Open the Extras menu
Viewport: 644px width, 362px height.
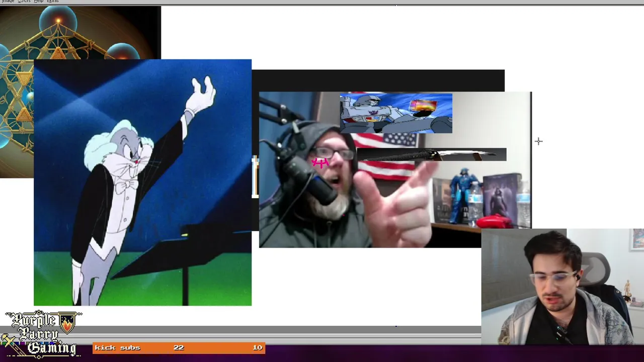tap(52, 2)
